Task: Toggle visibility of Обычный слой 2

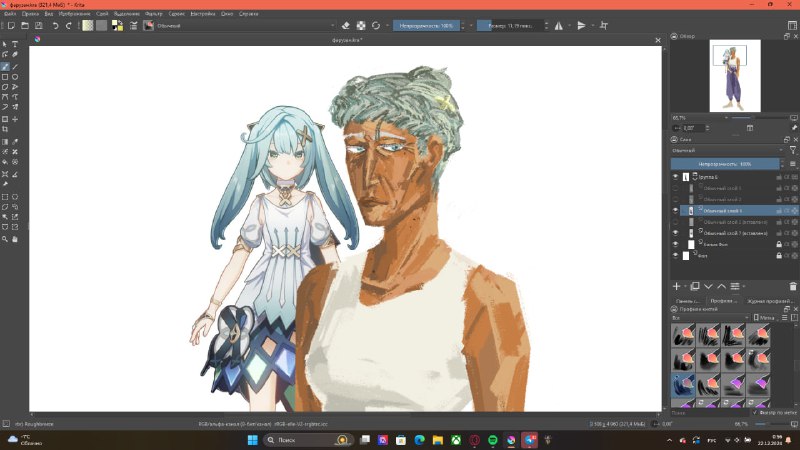Action: (x=676, y=199)
